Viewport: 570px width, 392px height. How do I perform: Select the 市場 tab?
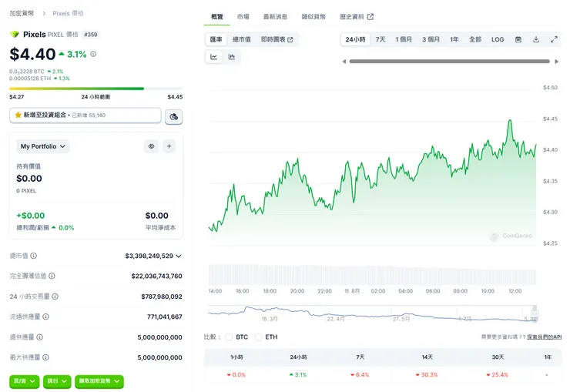pos(243,17)
